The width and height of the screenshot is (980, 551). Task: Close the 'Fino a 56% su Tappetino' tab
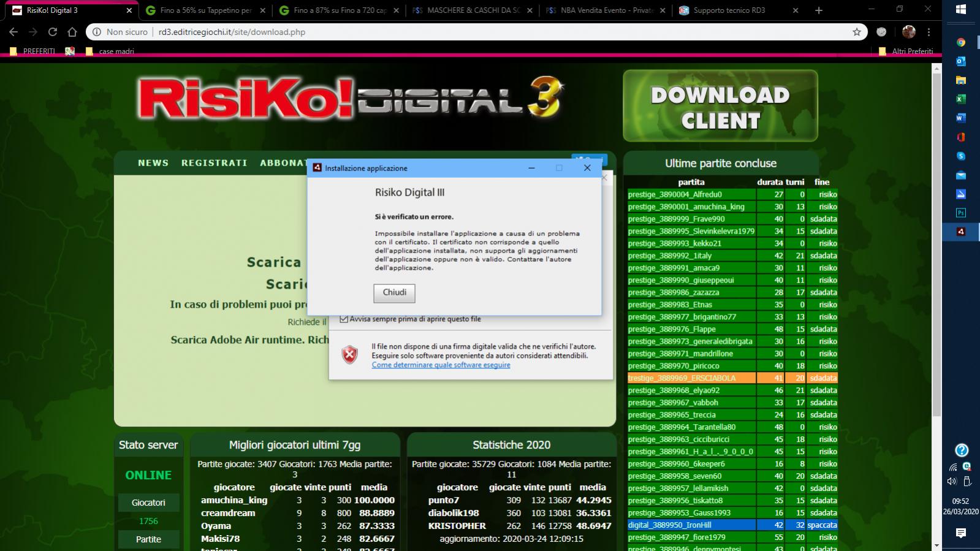(262, 10)
